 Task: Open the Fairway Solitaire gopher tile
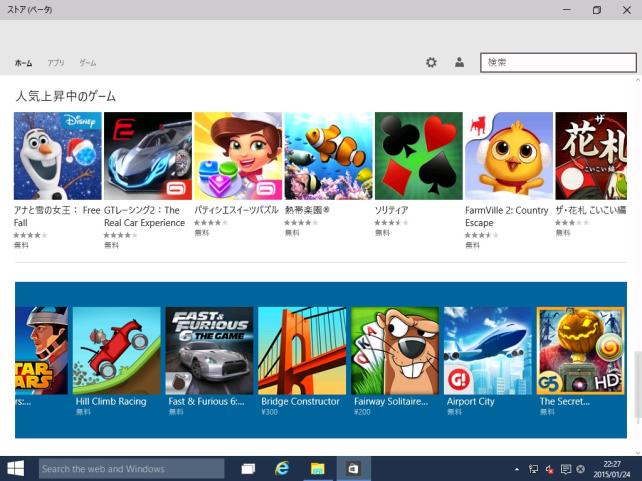[x=395, y=350]
